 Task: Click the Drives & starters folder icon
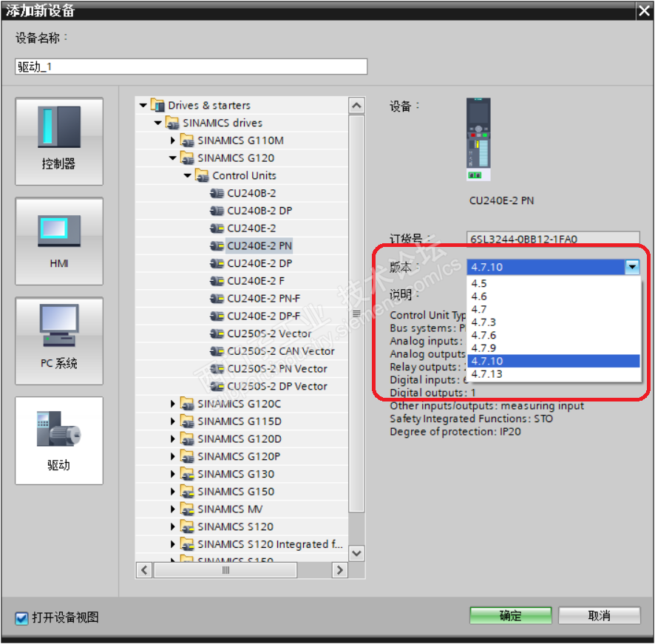157,105
